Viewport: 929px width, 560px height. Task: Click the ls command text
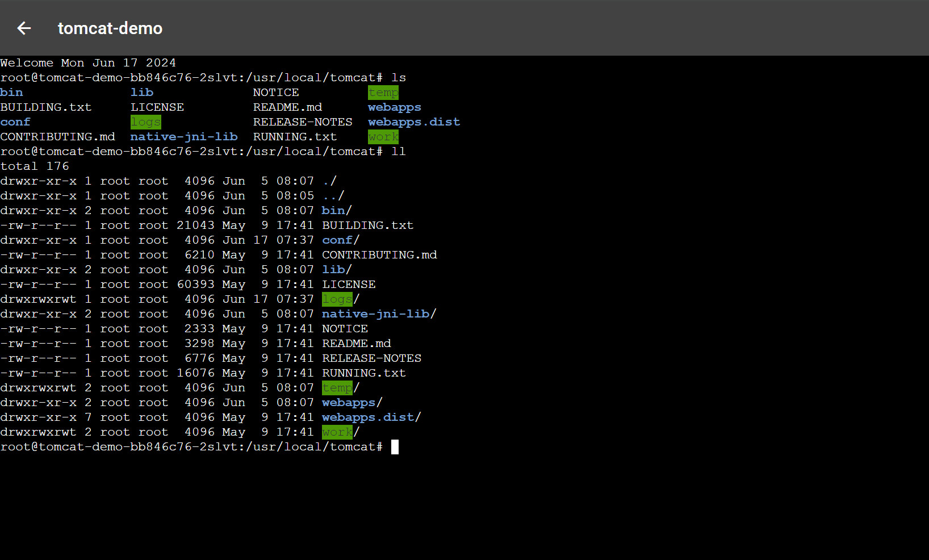399,78
